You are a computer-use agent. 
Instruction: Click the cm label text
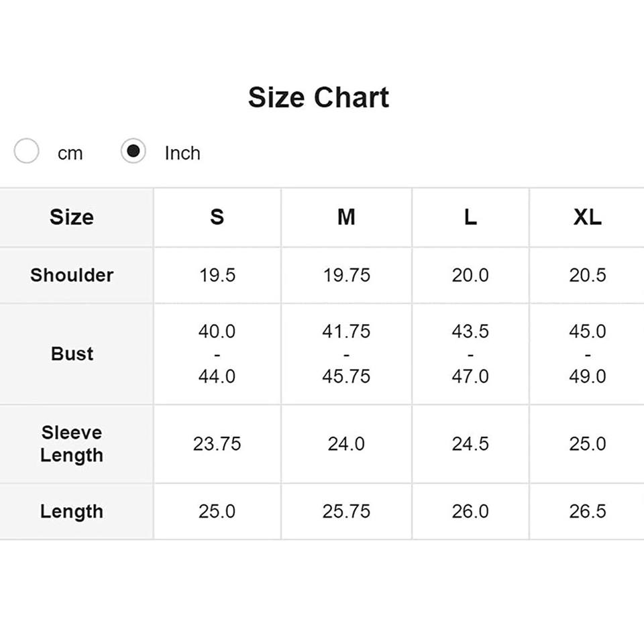[x=70, y=153]
